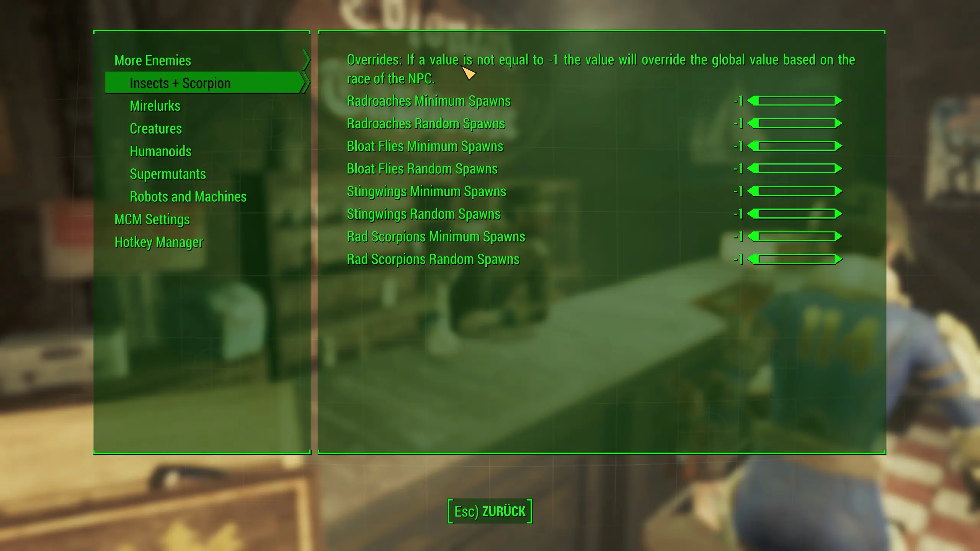Open the Supermutants settings

click(167, 174)
